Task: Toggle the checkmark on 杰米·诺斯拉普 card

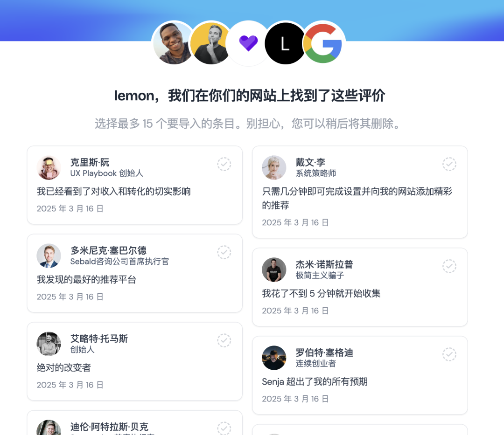Action: tap(449, 266)
